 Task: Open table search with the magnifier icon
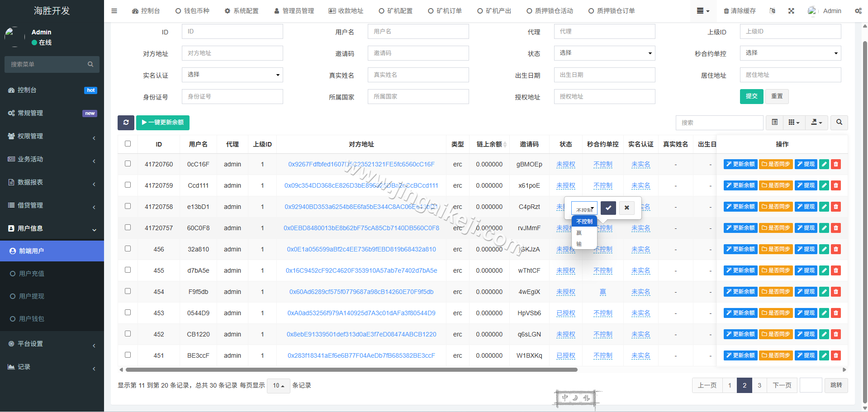tap(839, 123)
